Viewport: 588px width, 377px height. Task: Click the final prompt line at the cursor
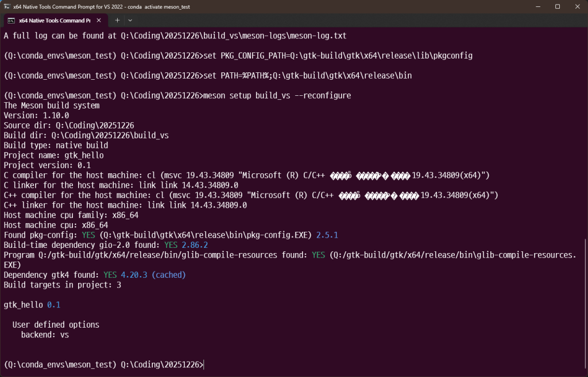coord(203,365)
